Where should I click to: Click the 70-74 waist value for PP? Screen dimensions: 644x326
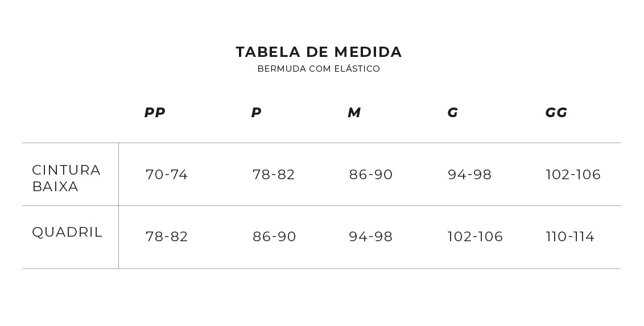point(167,175)
